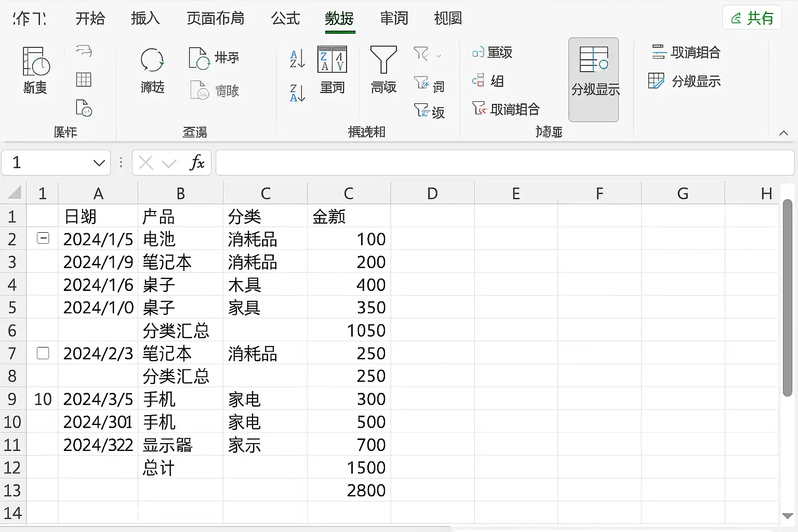Collapse the ribbon with the chevron

point(783,133)
